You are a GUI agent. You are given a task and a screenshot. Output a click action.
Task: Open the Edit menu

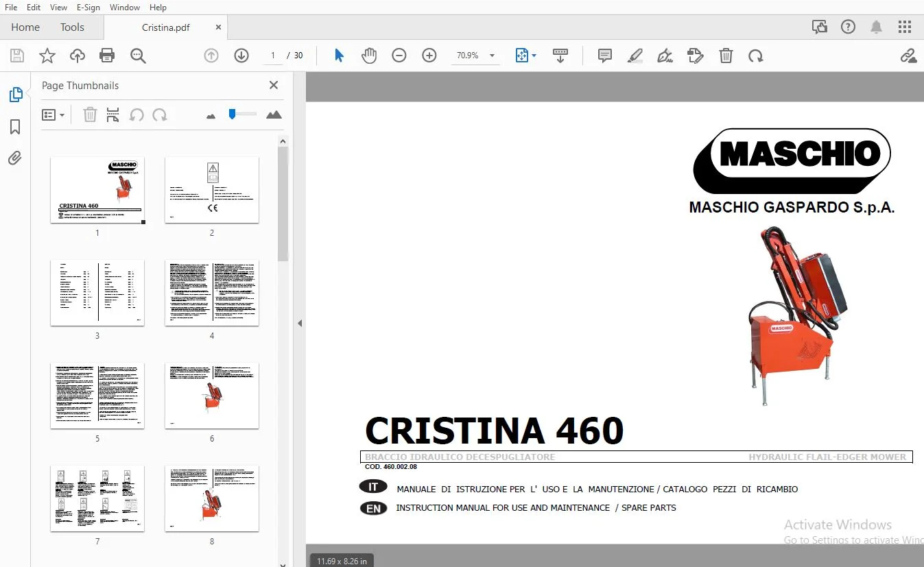click(34, 8)
